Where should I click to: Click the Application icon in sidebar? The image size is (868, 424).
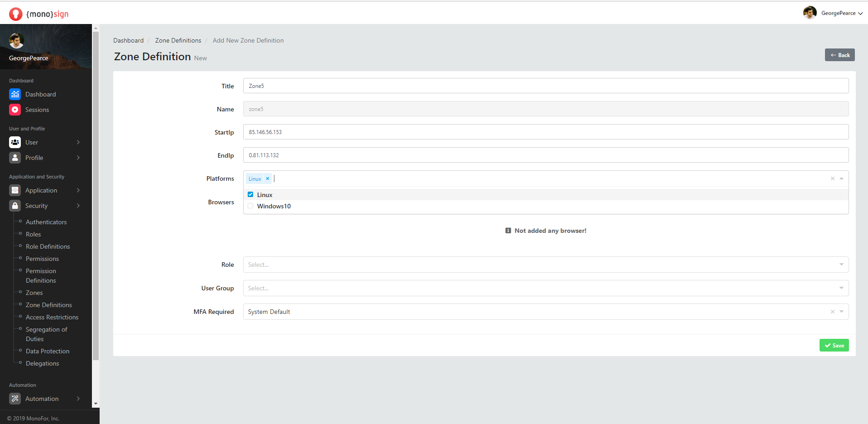[x=15, y=190]
